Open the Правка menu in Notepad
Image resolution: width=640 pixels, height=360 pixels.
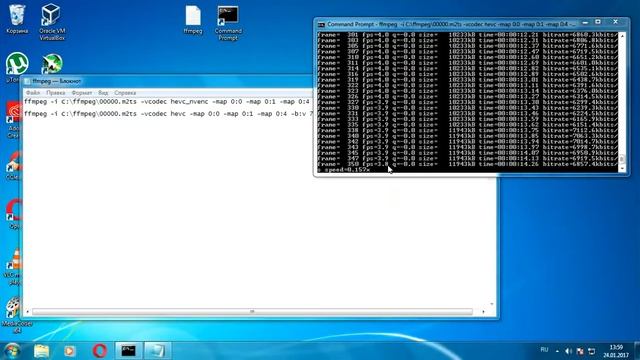(56, 93)
